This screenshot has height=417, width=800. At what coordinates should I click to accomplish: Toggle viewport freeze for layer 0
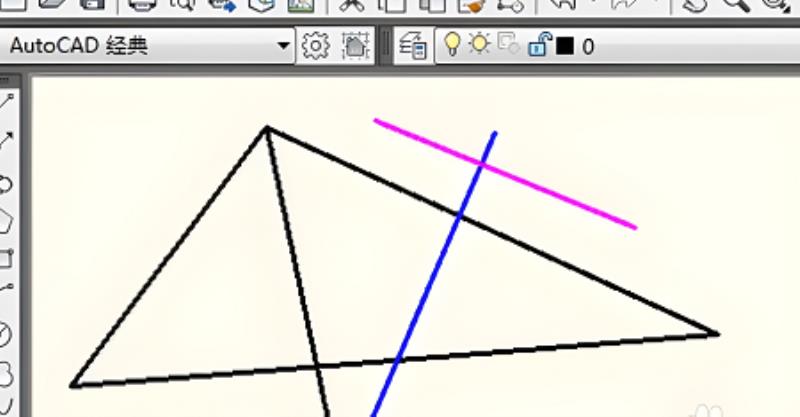tap(508, 44)
